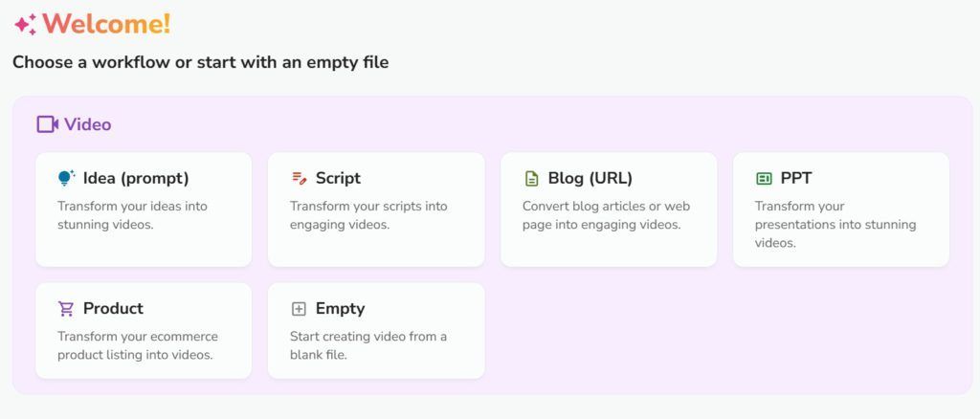
Task: Click 'Transform your ecommerce product listing' description
Action: [138, 346]
